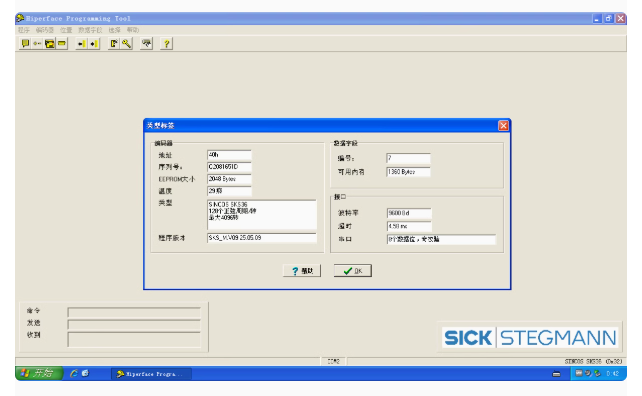
Task: Close the Hiperface Programming Tool main window
Action: (621, 18)
